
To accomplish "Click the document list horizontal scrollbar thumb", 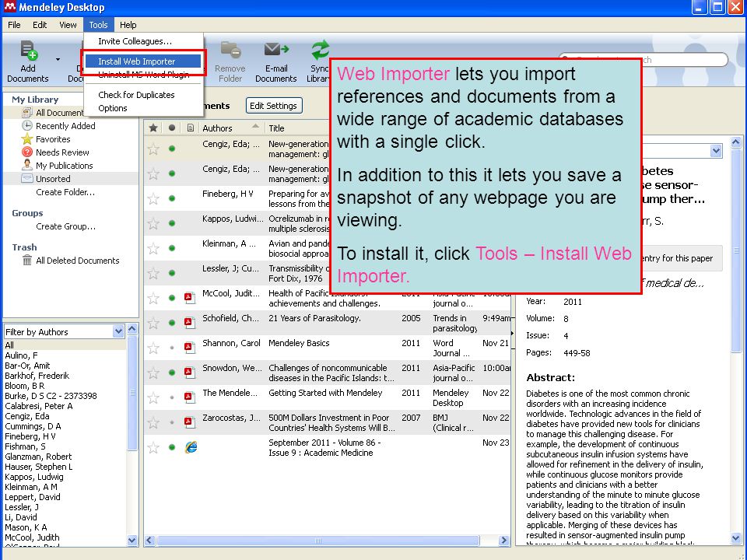I will click(x=317, y=541).
